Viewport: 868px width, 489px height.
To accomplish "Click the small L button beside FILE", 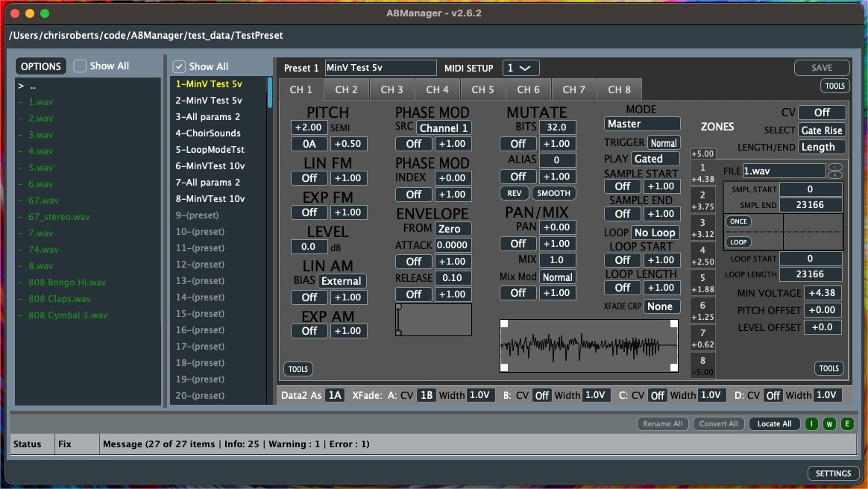I will click(x=834, y=167).
